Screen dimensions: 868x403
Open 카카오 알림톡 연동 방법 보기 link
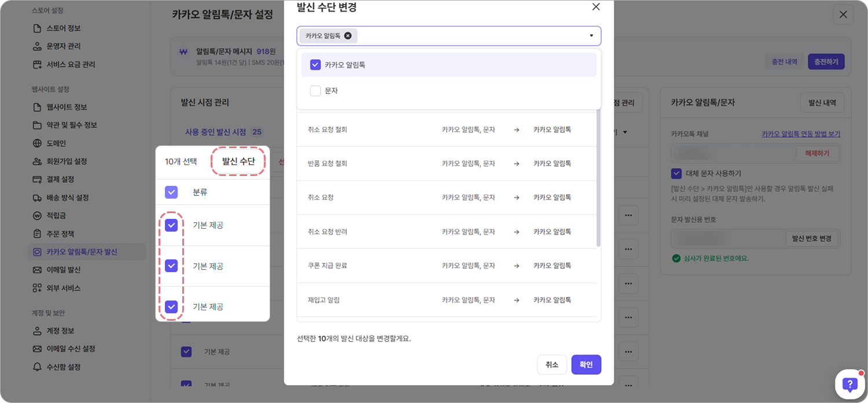(801, 134)
